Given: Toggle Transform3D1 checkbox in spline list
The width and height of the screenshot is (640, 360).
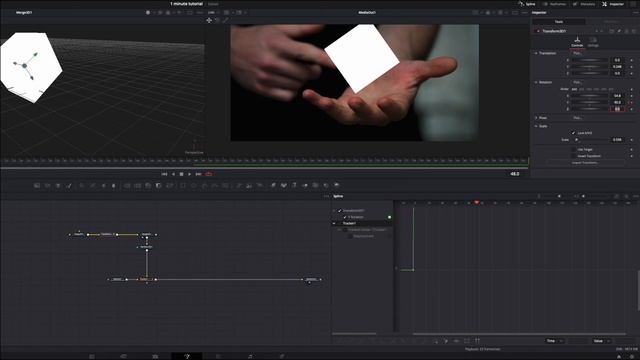Looking at the screenshot, I should click(x=340, y=211).
